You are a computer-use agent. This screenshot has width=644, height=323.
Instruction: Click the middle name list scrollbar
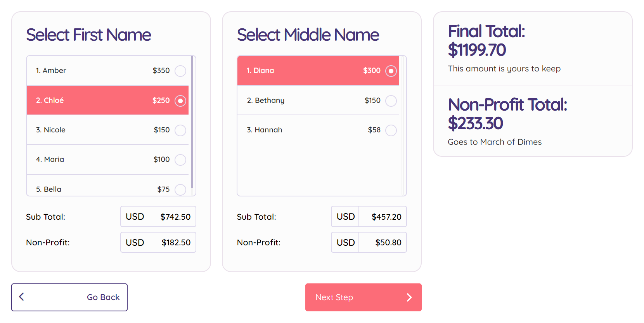pos(403,126)
